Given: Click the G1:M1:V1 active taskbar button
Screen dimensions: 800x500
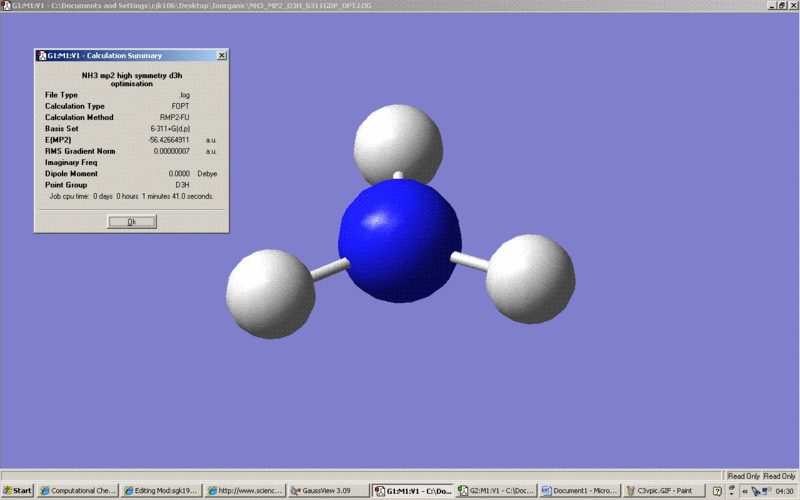Looking at the screenshot, I should tap(411, 491).
